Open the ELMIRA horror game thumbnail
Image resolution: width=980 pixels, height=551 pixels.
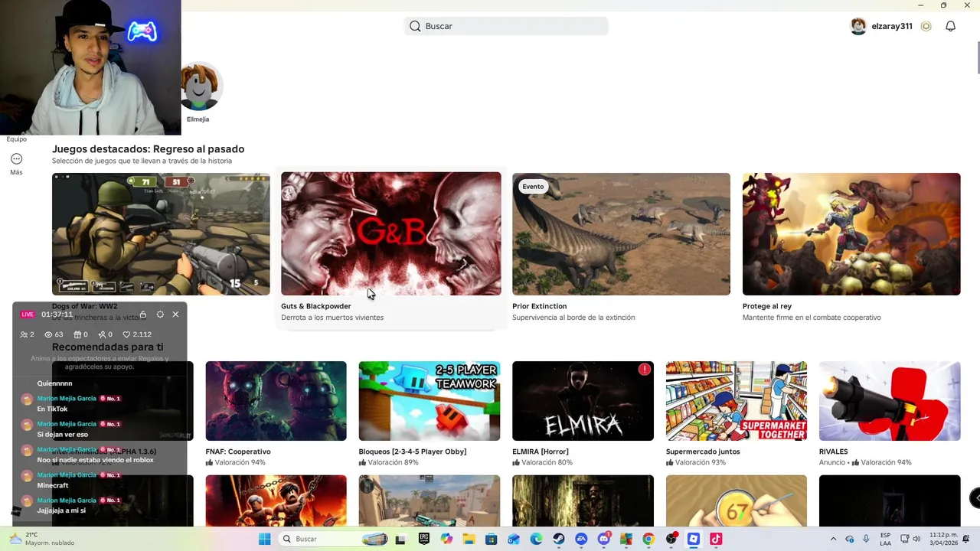click(583, 401)
